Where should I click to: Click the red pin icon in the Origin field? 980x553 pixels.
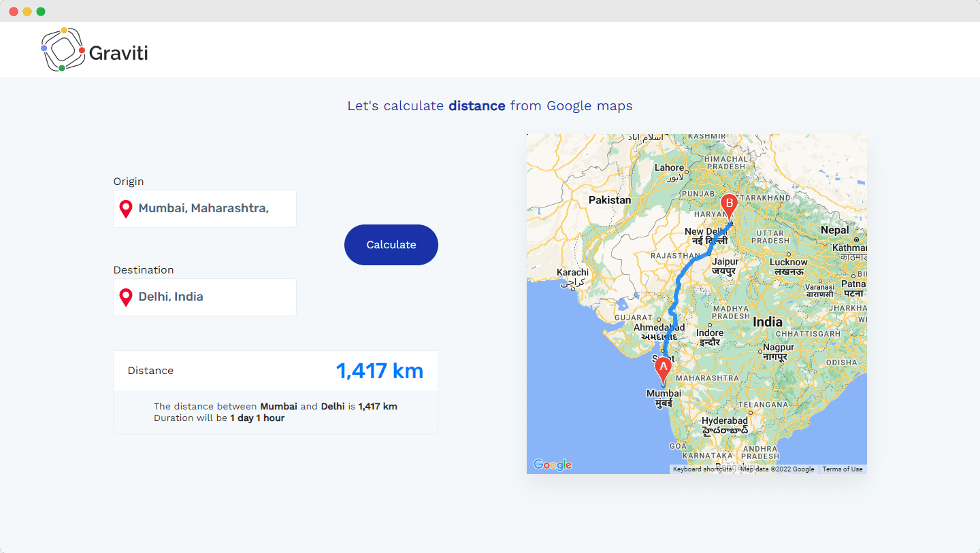(126, 209)
